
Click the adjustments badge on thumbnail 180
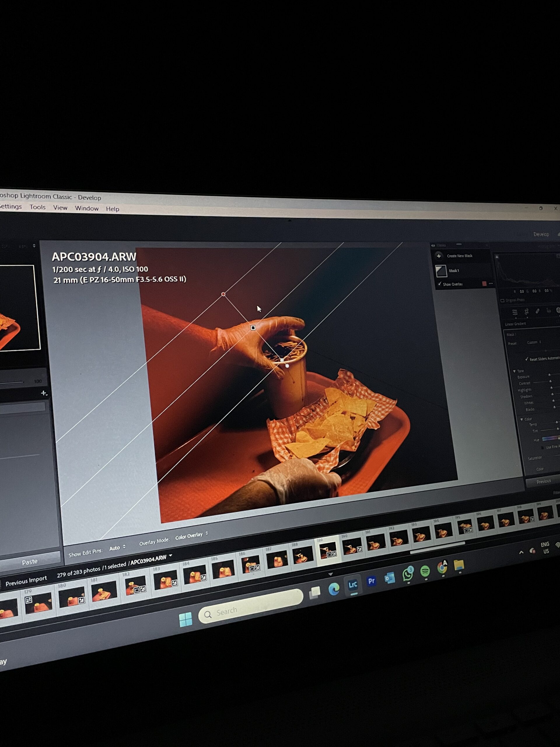pyautogui.click(x=81, y=600)
